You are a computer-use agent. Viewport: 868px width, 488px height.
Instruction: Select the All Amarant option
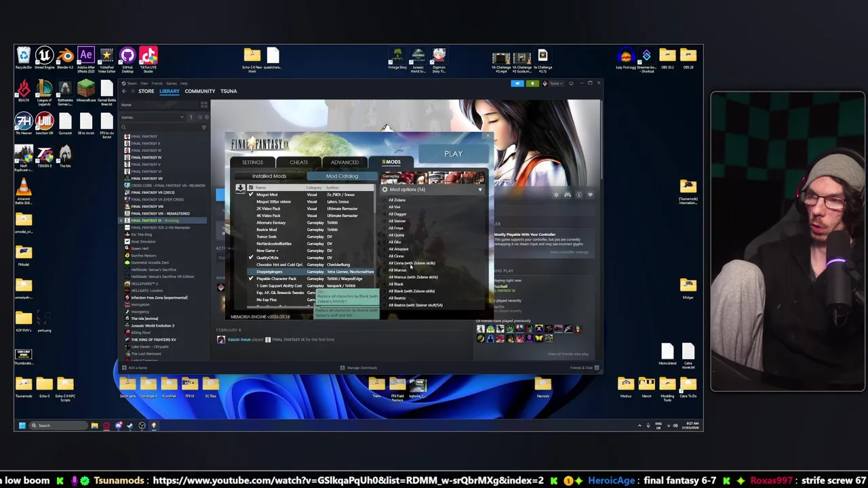click(399, 249)
